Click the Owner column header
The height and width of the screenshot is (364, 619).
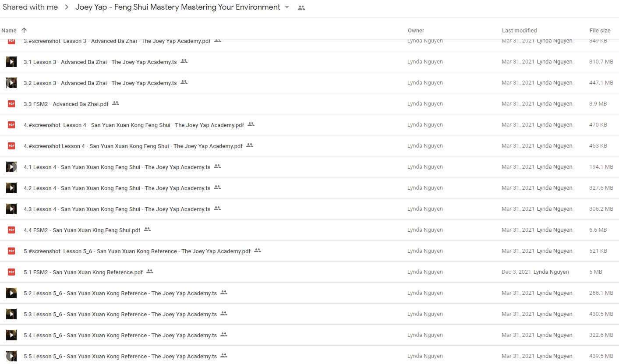click(x=416, y=30)
